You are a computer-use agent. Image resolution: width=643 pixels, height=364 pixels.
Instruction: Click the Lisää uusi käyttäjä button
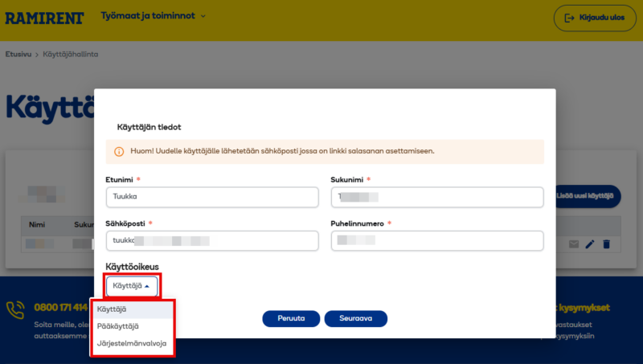pyautogui.click(x=588, y=196)
